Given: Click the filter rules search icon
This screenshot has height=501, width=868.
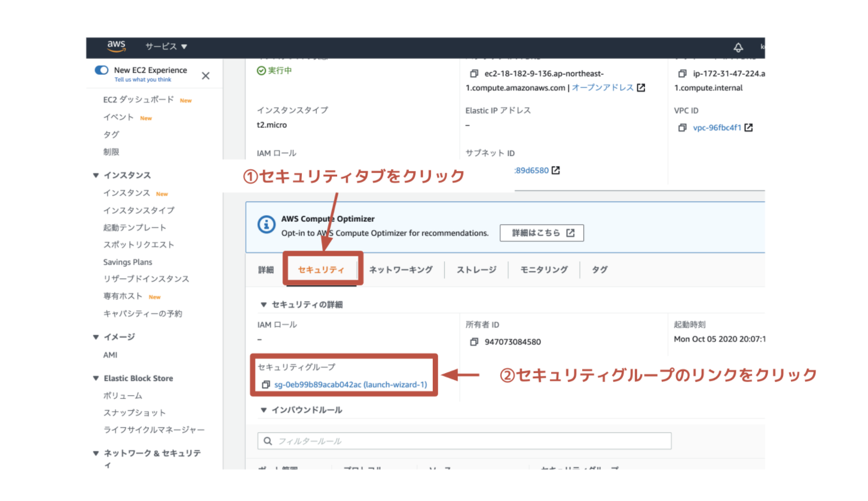Looking at the screenshot, I should coord(267,441).
